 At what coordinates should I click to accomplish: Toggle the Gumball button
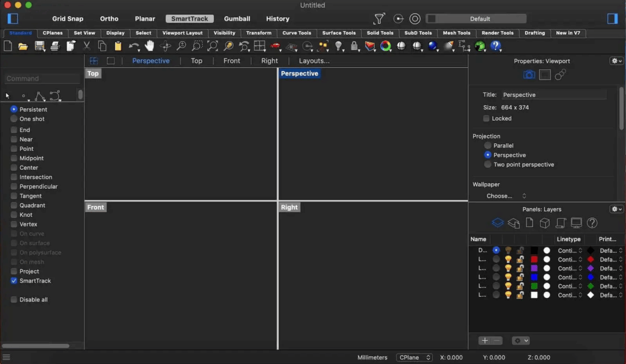pyautogui.click(x=237, y=19)
